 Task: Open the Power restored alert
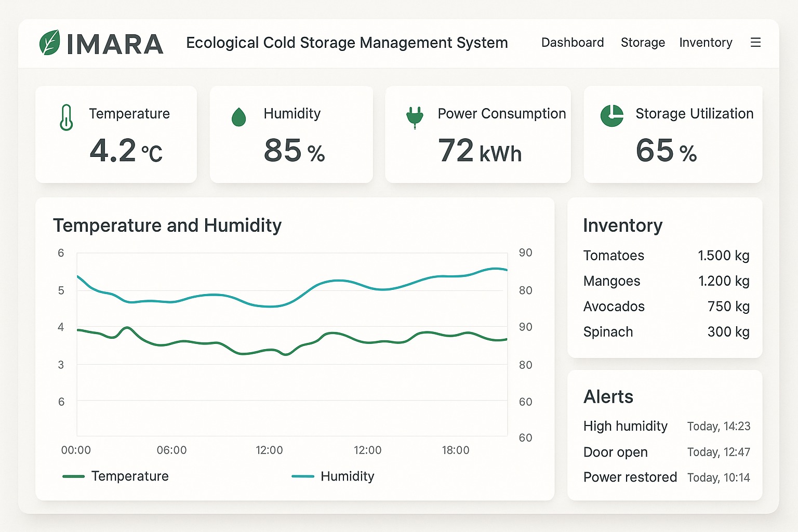667,477
